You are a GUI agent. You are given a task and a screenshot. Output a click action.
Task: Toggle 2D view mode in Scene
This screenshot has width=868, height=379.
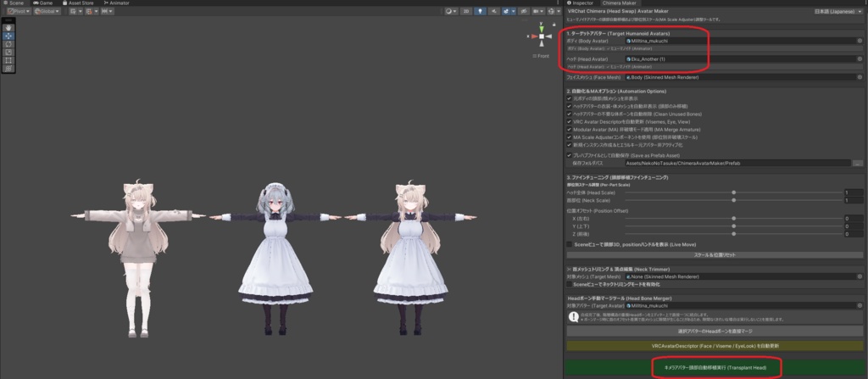click(x=467, y=11)
